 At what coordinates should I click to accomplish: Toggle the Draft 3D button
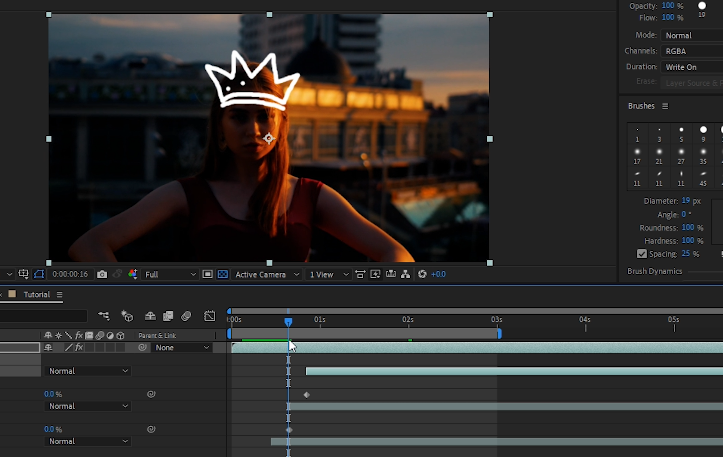(x=127, y=316)
